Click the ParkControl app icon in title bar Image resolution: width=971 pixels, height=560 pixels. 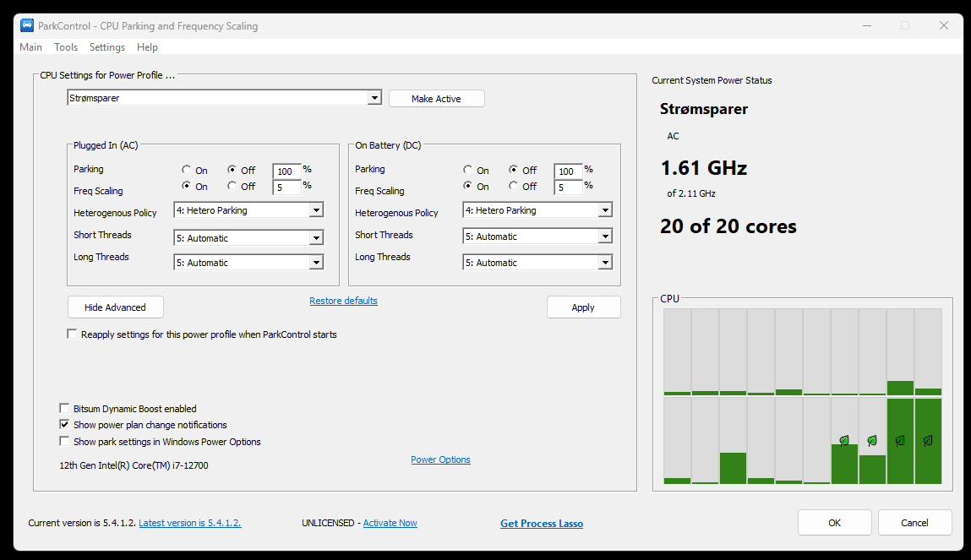pyautogui.click(x=27, y=25)
